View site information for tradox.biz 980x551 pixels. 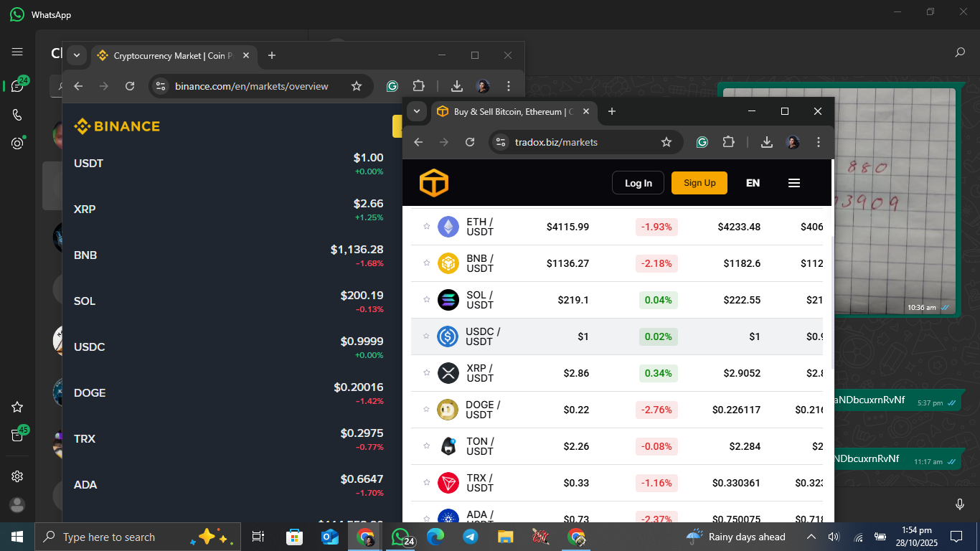click(x=501, y=142)
